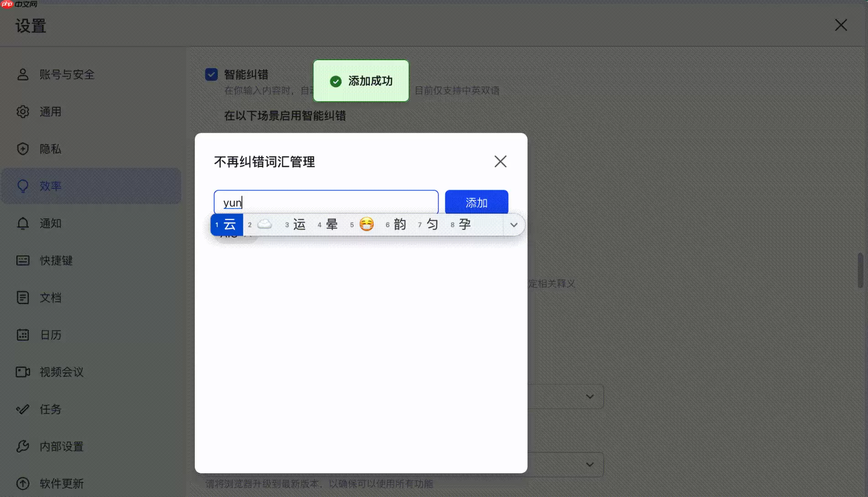Expand the pinyin candidate list chevron

pos(514,224)
